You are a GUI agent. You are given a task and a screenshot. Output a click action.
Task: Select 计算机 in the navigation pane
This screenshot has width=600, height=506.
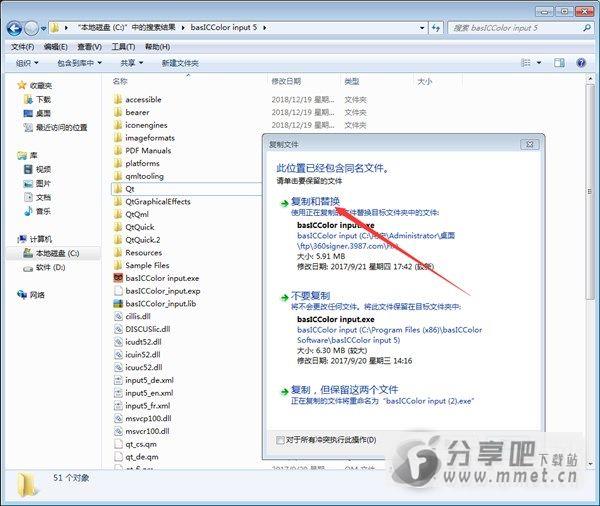(x=34, y=239)
